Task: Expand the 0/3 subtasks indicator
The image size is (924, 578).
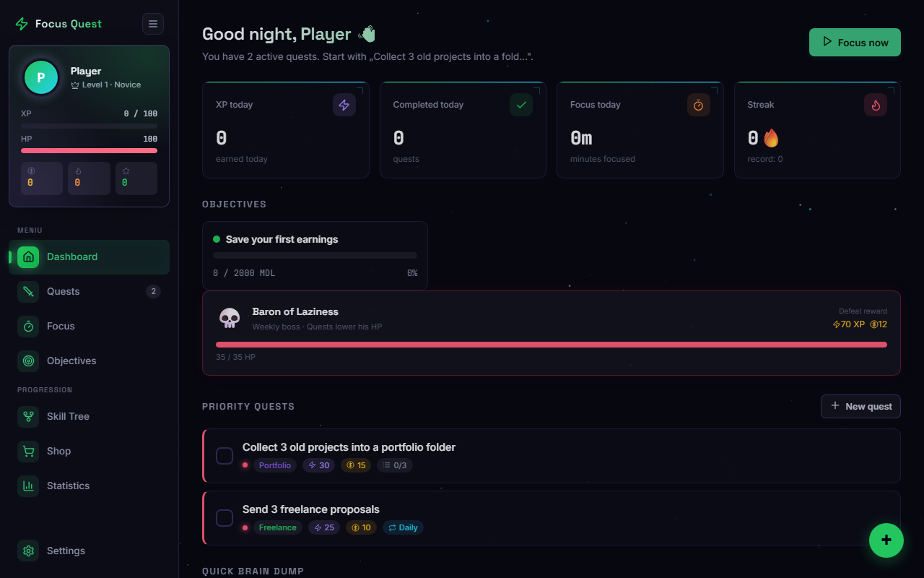Action: pos(395,465)
